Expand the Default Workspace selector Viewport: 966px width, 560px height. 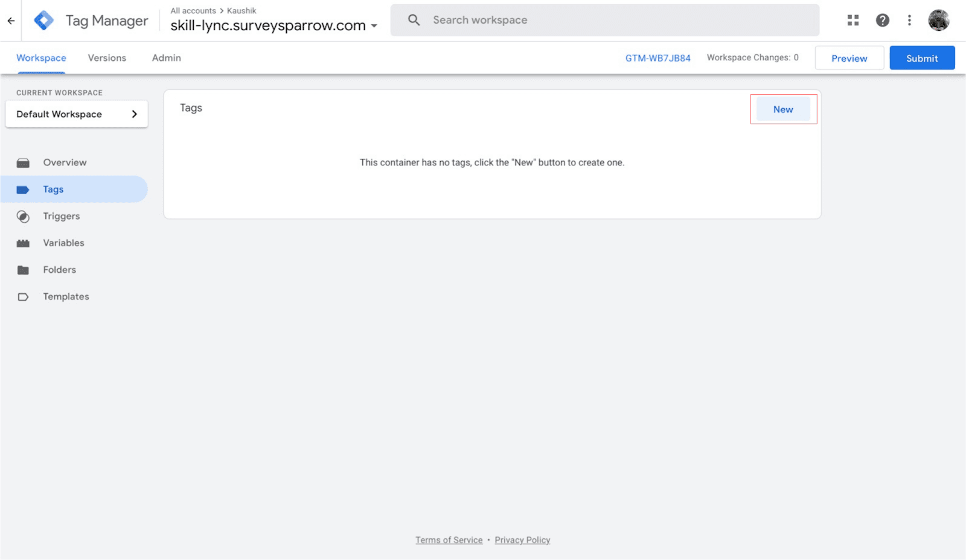point(77,114)
